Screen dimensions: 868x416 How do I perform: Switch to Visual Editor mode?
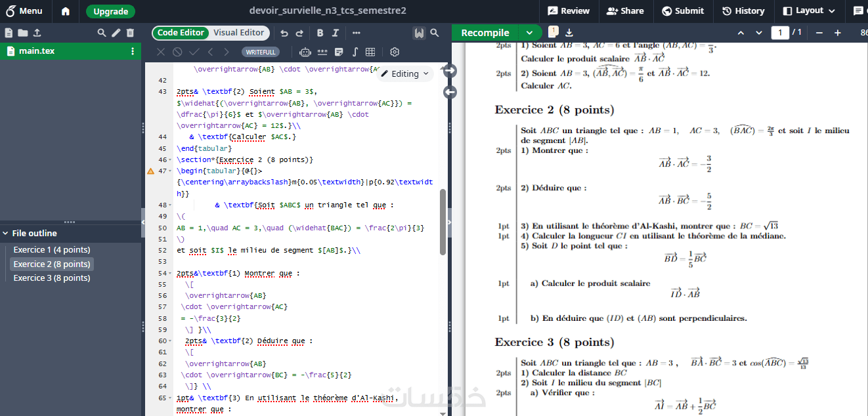click(238, 33)
